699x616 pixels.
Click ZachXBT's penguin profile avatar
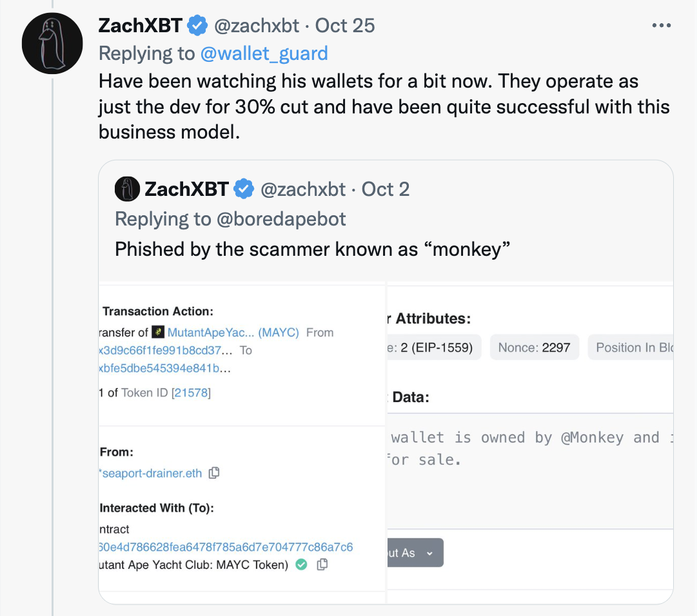[x=52, y=43]
